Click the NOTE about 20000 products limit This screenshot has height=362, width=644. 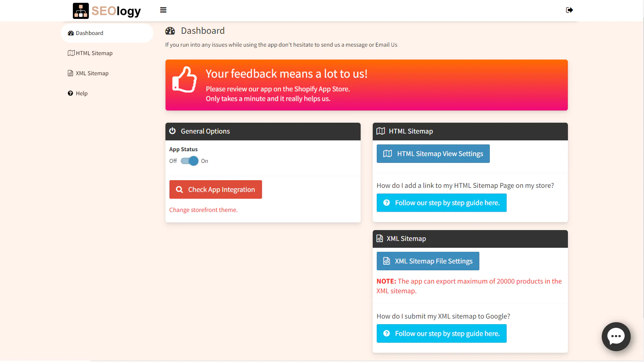pyautogui.click(x=469, y=286)
